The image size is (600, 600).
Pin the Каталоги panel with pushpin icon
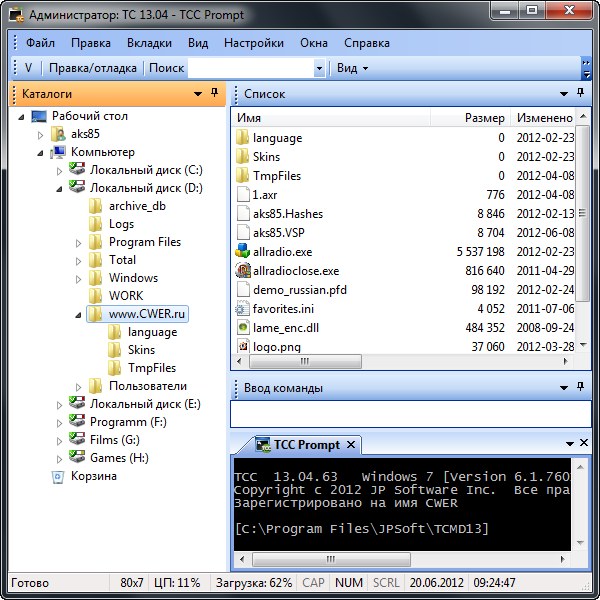(x=213, y=93)
